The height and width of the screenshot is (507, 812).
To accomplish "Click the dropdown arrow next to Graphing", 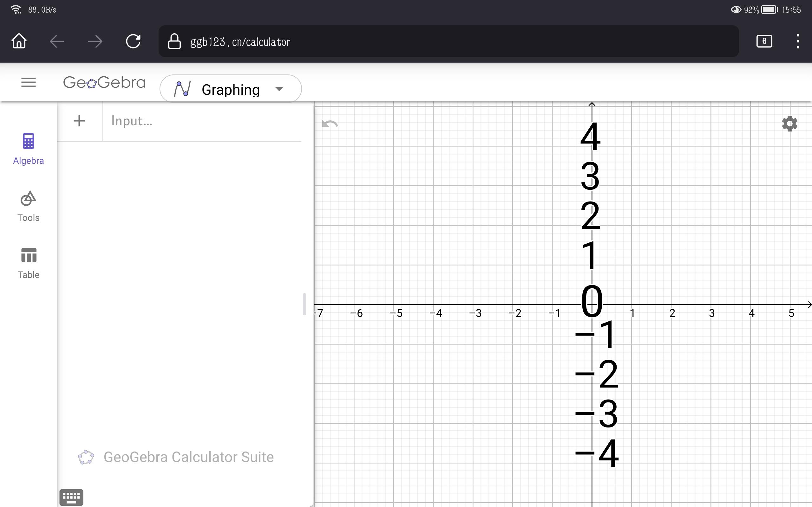I will [x=279, y=89].
